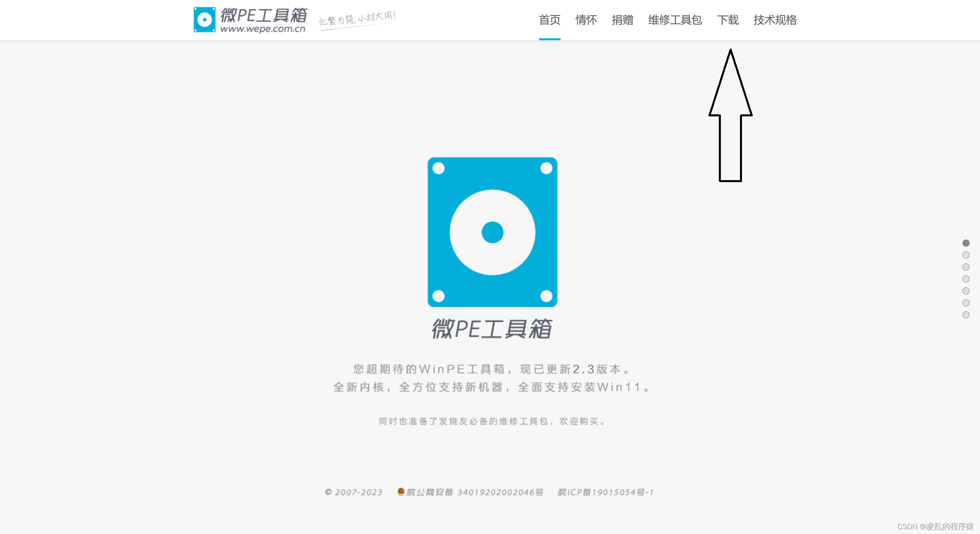Go to the 下载 page
This screenshot has width=980, height=534.
coord(728,20)
